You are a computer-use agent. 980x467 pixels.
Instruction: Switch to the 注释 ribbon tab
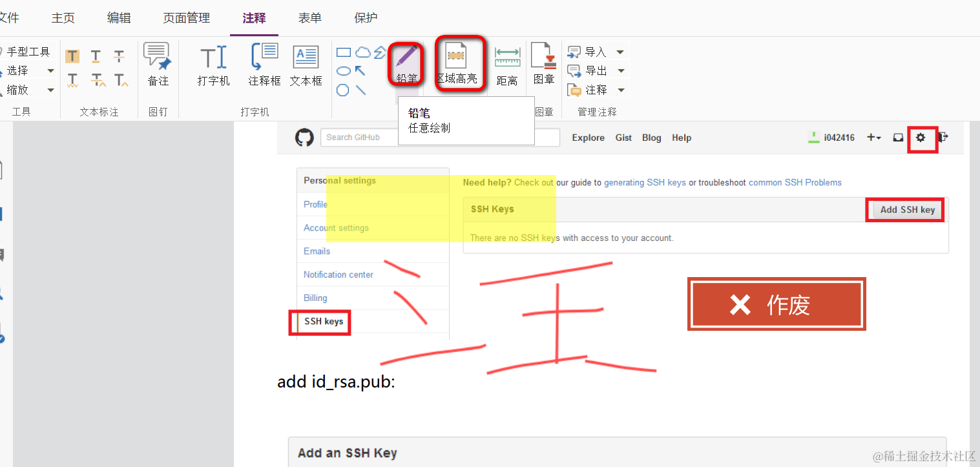point(254,18)
